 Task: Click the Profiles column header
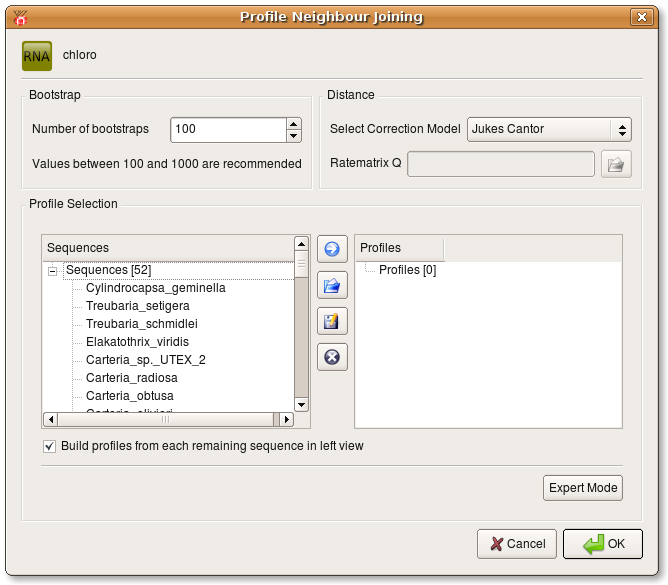[x=399, y=248]
